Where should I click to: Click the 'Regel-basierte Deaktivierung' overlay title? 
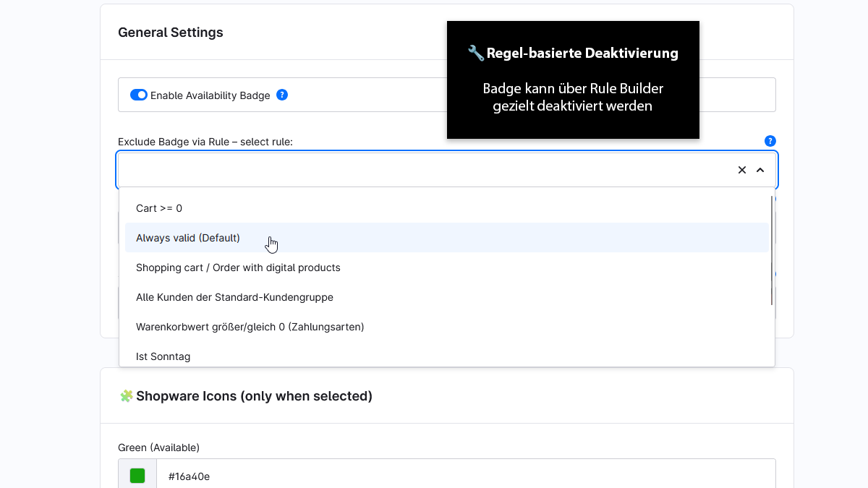point(582,53)
